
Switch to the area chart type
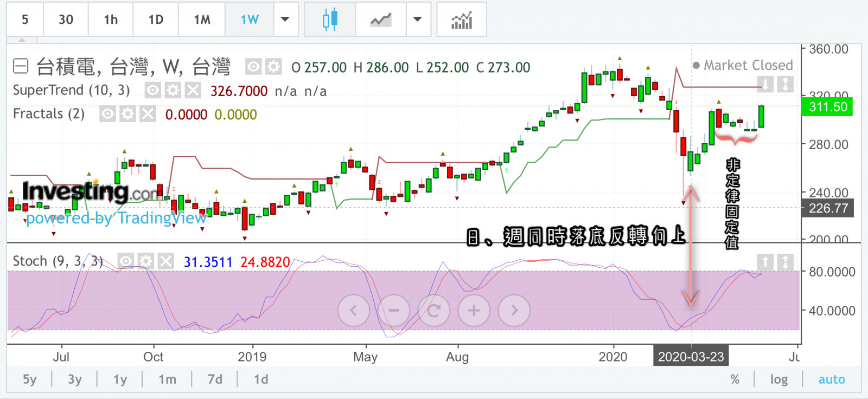pos(380,20)
